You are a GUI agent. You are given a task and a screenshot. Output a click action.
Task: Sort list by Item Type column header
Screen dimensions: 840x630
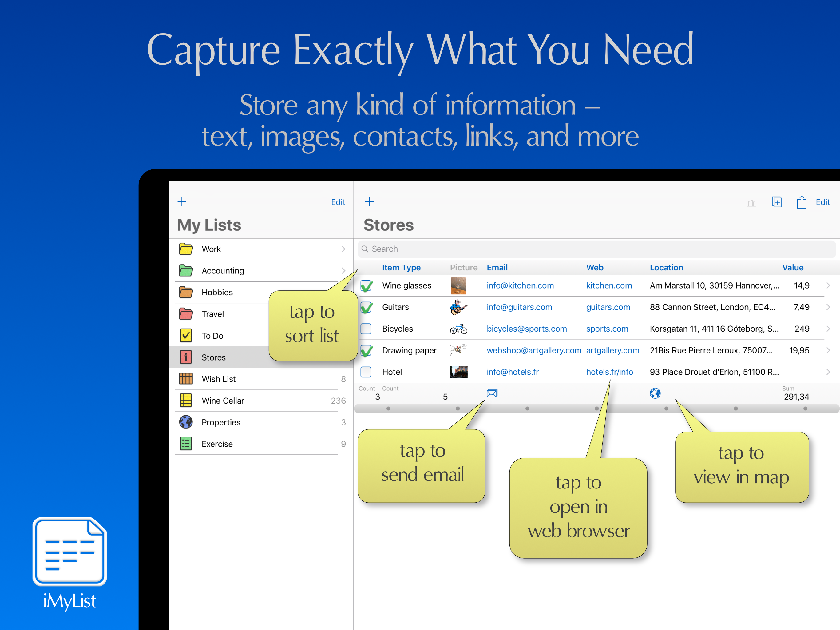tap(401, 268)
